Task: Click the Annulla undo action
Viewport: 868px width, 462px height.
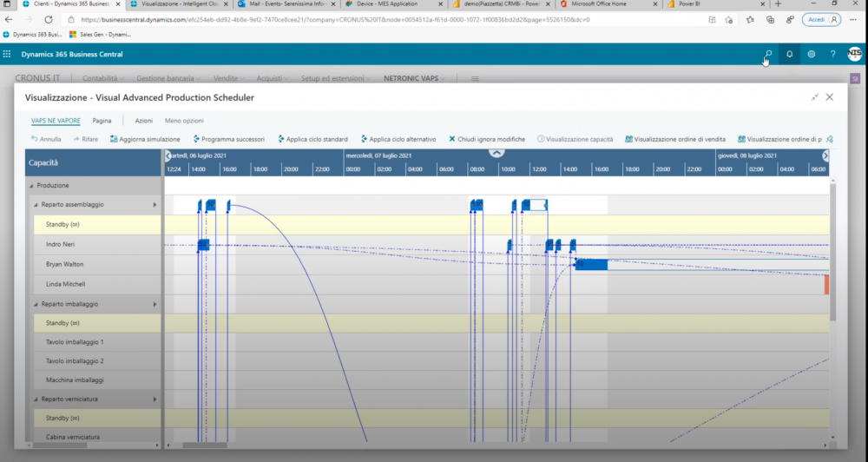Action: coord(46,139)
